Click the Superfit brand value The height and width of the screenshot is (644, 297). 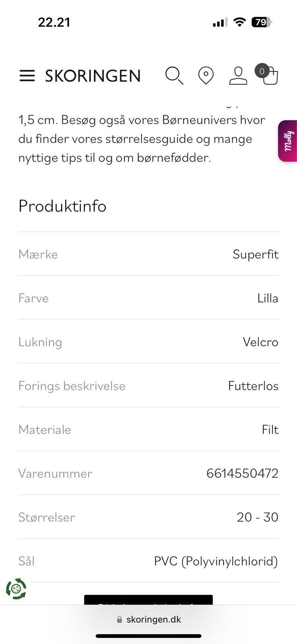click(255, 254)
